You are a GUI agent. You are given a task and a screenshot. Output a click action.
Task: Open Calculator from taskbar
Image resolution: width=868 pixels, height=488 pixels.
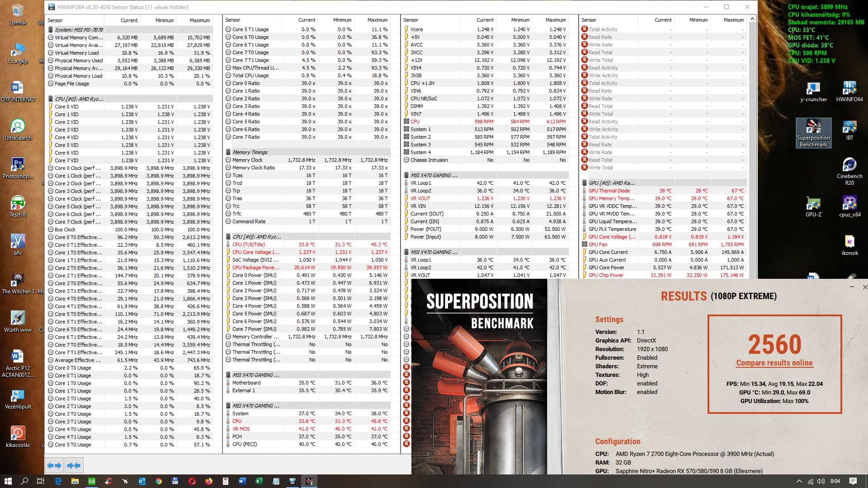pyautogui.click(x=225, y=481)
